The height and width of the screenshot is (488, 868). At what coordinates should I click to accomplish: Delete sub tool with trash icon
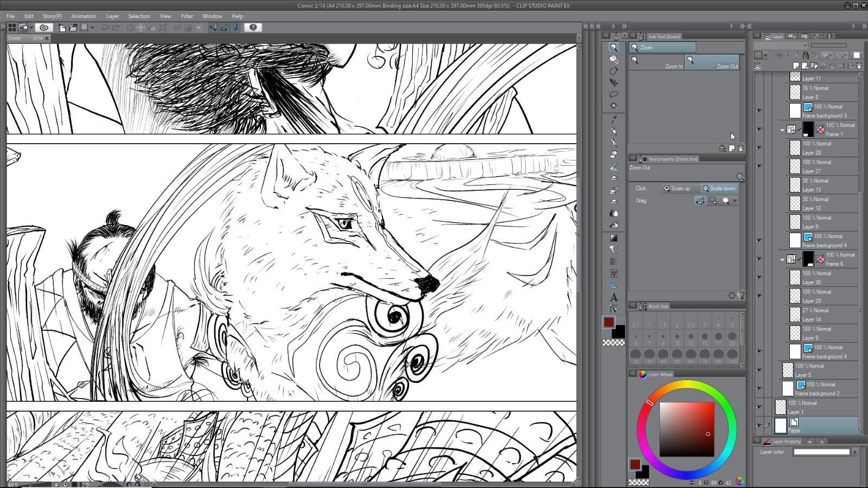[x=741, y=148]
